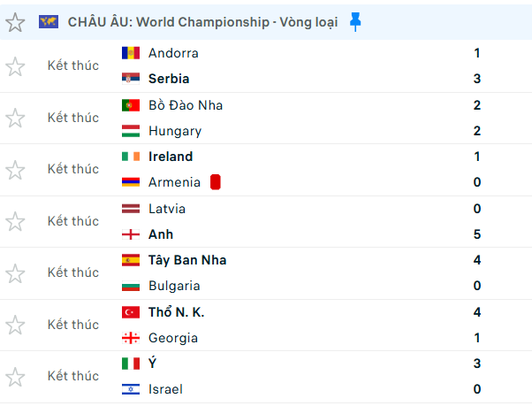The width and height of the screenshot is (532, 406).
Task: Click the blue pin icon in league header
Action: pos(355,22)
